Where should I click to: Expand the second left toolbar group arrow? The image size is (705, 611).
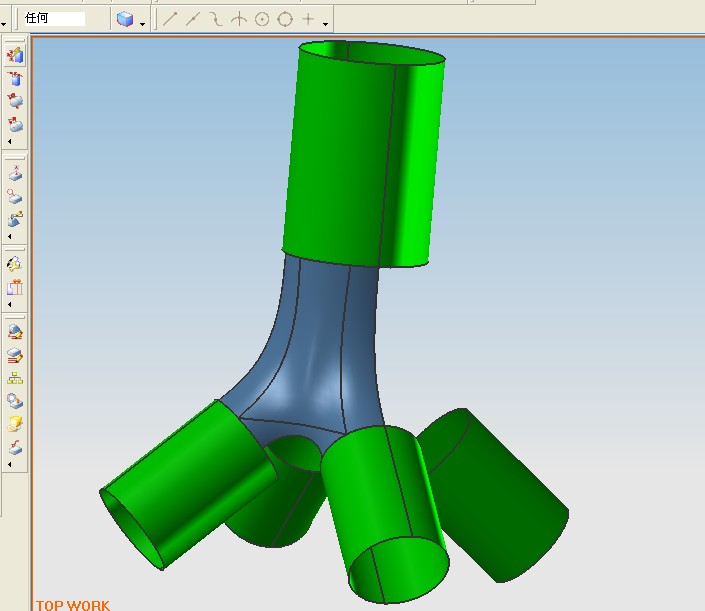pos(9,236)
